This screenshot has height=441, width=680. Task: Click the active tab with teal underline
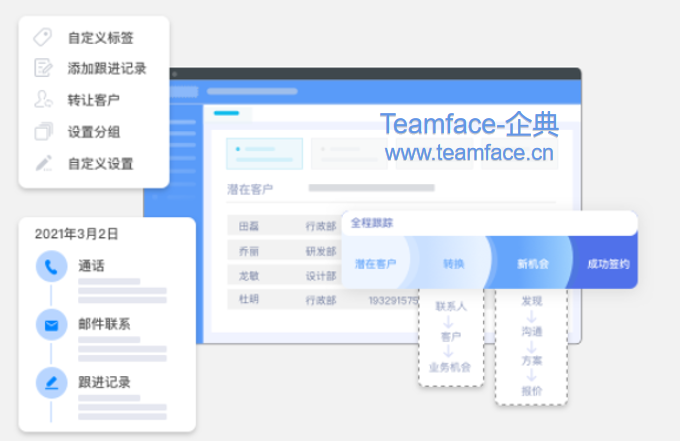click(227, 113)
